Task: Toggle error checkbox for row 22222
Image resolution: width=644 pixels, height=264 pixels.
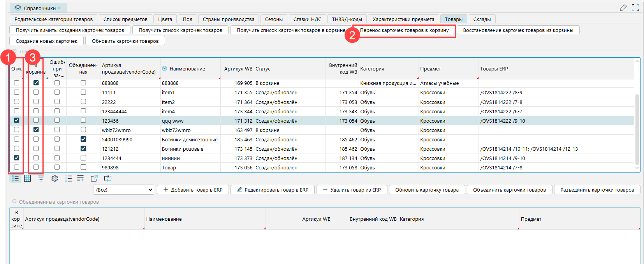Action: point(57,102)
